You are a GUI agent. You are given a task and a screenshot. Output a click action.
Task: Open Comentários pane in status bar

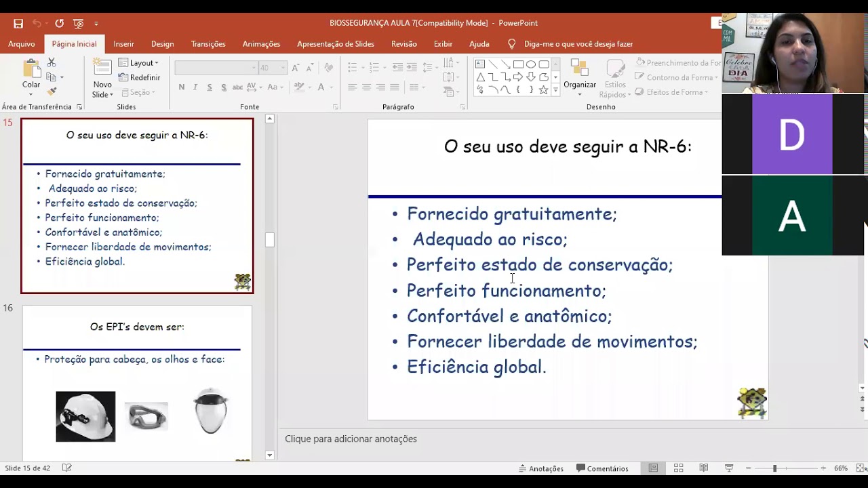pyautogui.click(x=603, y=468)
